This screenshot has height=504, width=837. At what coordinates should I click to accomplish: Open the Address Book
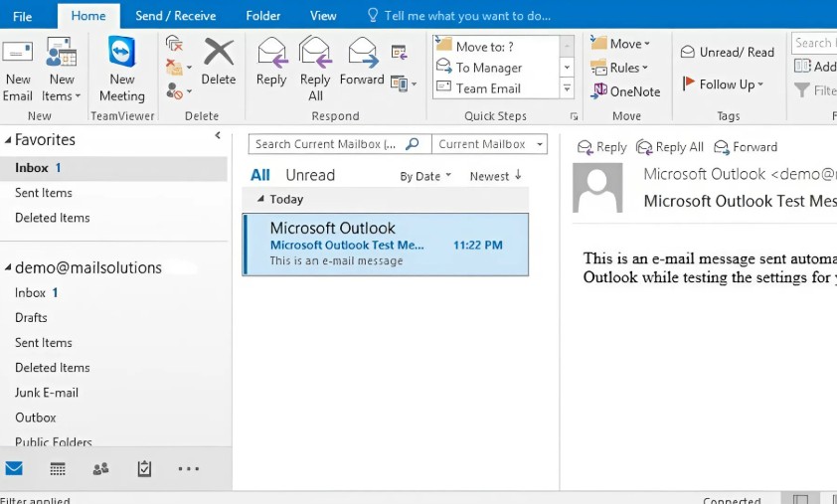[815, 67]
